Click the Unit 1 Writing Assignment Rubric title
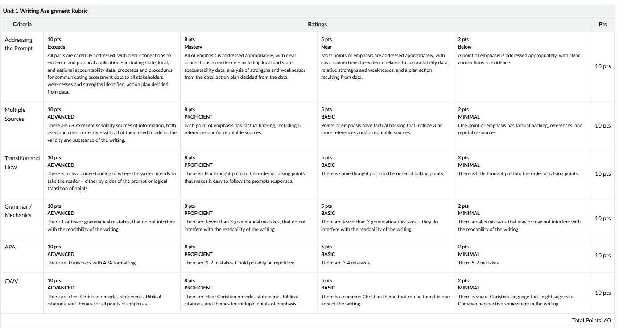The width and height of the screenshot is (644, 334). [x=45, y=11]
